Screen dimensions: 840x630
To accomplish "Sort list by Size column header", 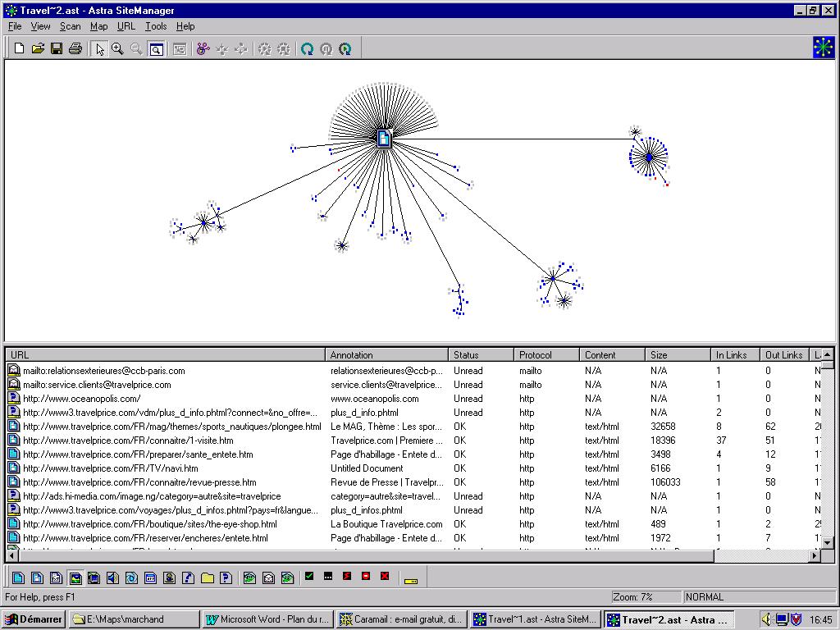I will [678, 354].
